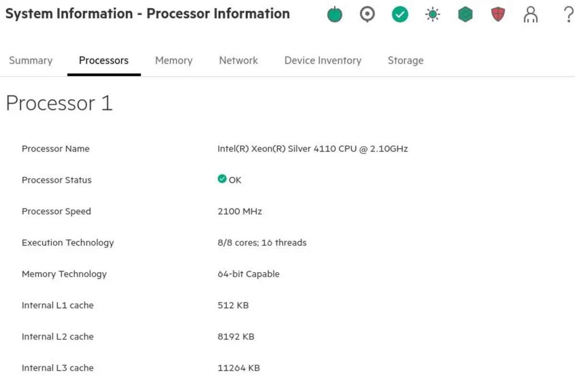Click the OK status icon beside Processor Status

(222, 178)
